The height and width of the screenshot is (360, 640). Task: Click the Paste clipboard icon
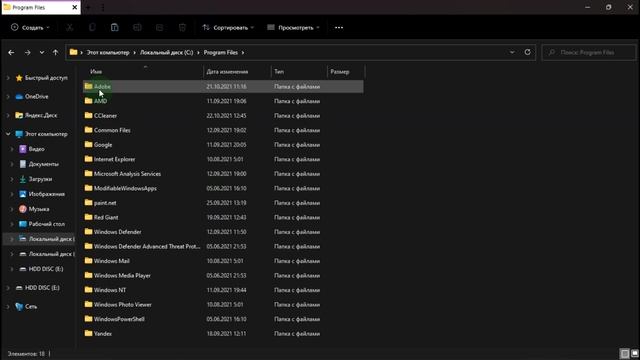[115, 27]
